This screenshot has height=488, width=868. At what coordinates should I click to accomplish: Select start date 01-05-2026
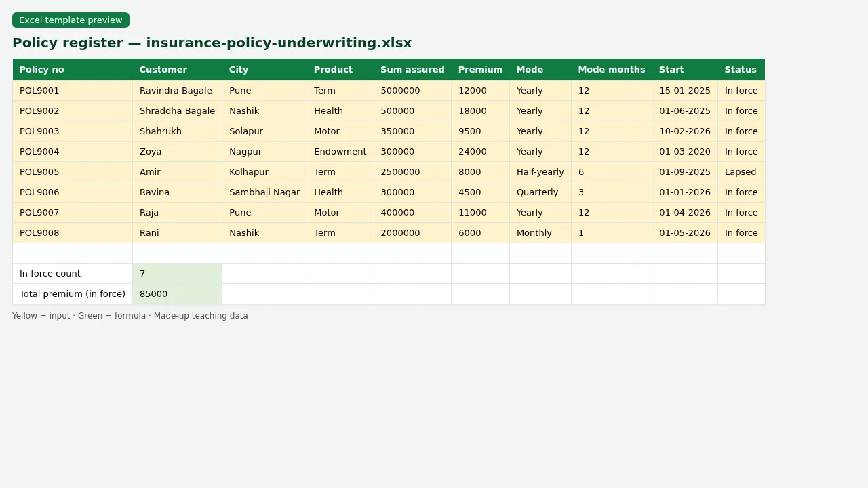pos(685,233)
